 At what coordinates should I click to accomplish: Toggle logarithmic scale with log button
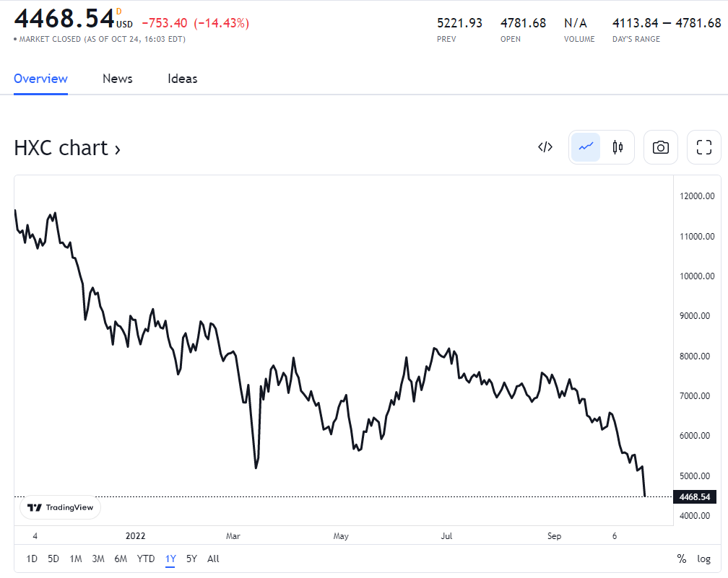click(703, 559)
